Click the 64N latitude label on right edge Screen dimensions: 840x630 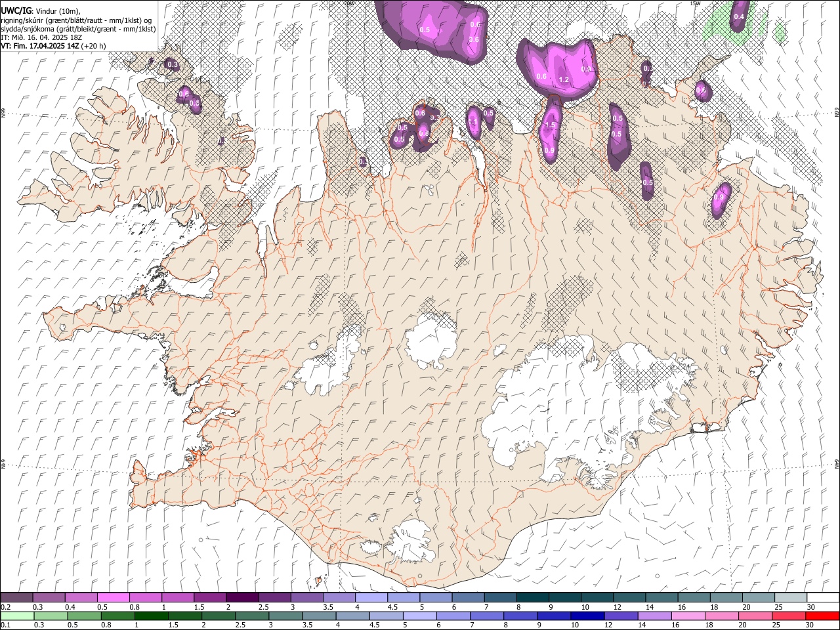(837, 463)
